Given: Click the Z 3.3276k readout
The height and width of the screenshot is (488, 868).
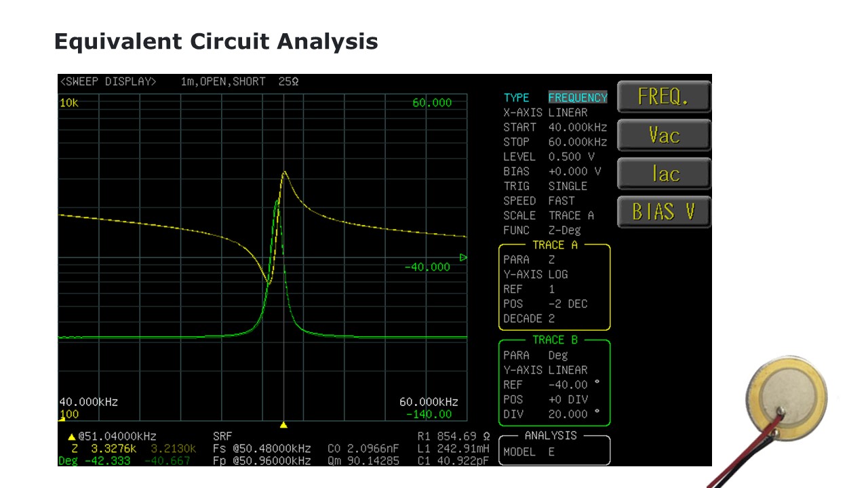Looking at the screenshot, I should click(103, 449).
